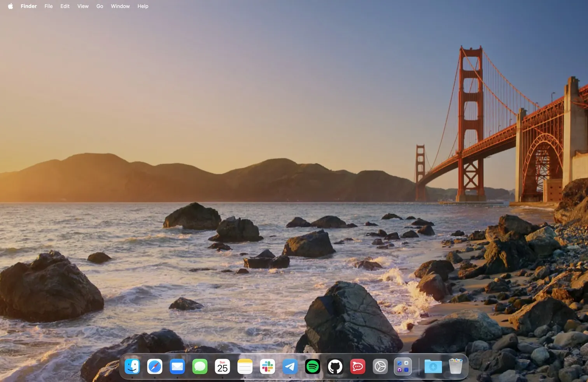Open the Trash in the Dock
This screenshot has height=382, width=588.
[x=456, y=366]
